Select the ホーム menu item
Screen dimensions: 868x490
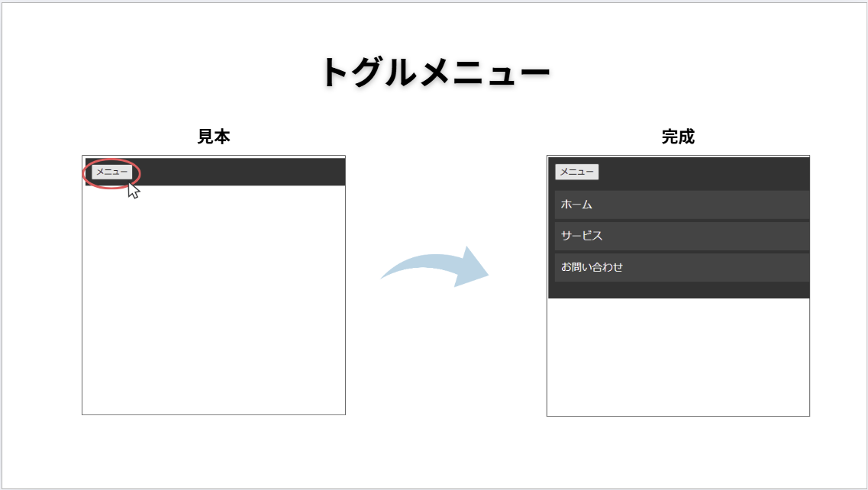611,204
